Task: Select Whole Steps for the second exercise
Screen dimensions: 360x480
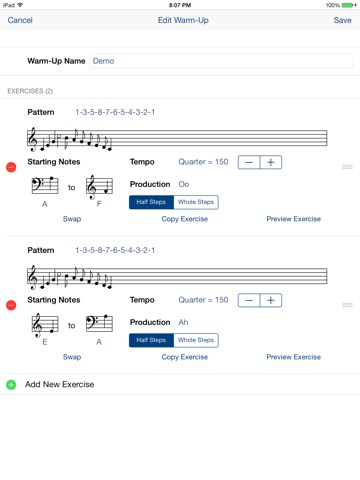Action: click(196, 340)
